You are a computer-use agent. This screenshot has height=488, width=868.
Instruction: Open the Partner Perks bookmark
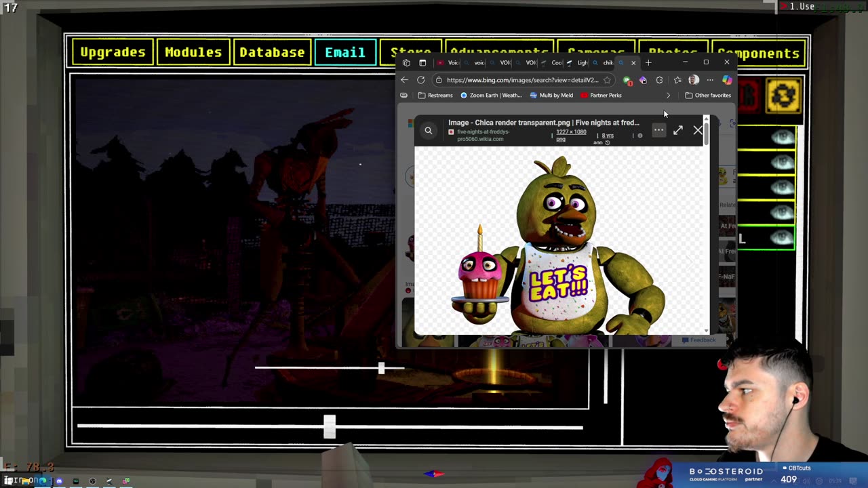601,96
